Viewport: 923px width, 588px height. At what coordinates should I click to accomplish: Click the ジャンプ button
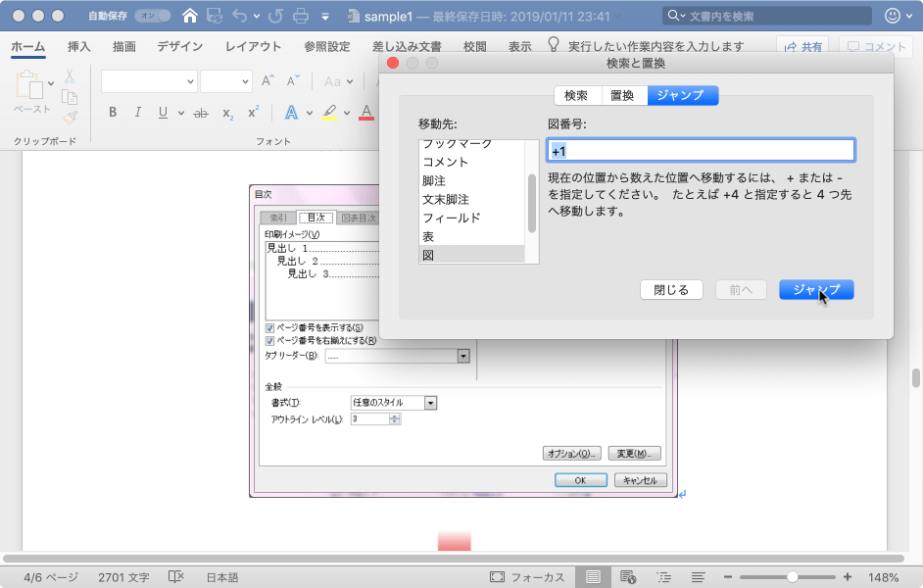point(816,289)
